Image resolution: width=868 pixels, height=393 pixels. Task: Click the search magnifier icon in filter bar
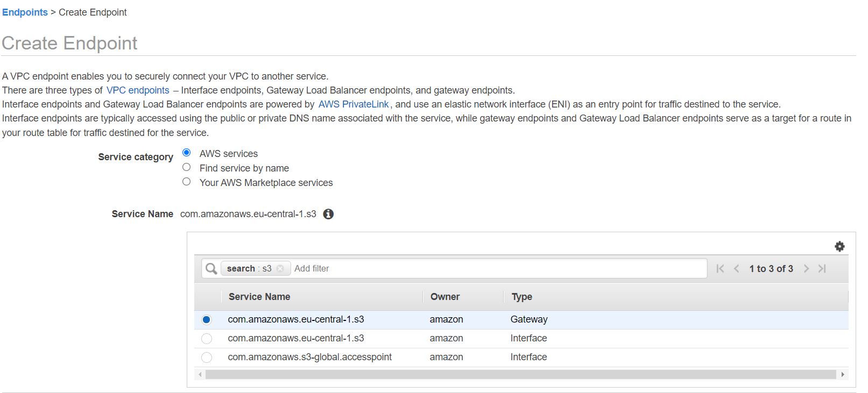(211, 268)
